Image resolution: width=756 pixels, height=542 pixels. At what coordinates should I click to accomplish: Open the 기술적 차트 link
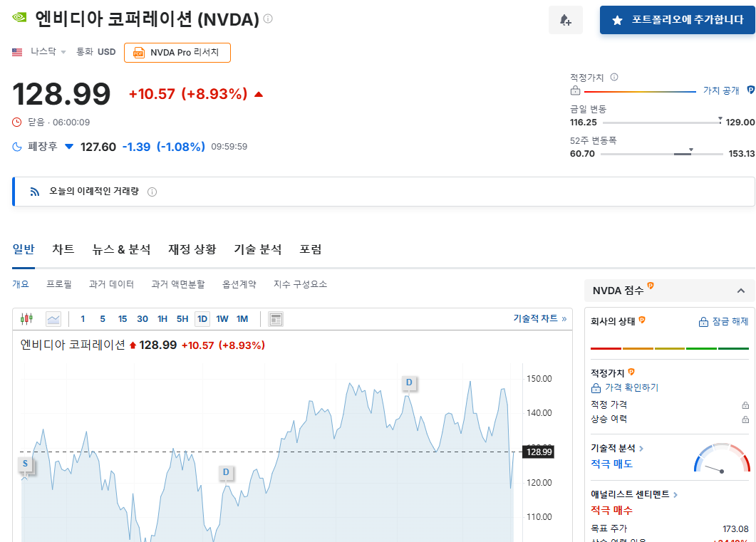click(536, 318)
